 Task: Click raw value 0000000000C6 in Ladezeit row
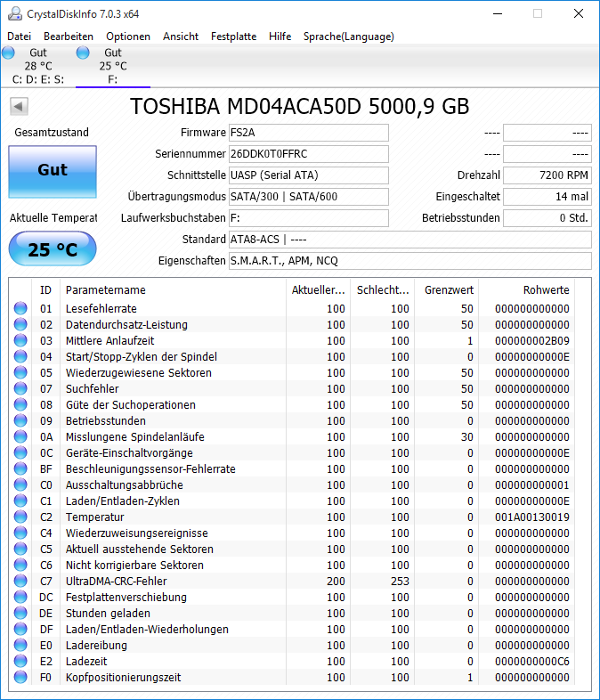[532, 662]
